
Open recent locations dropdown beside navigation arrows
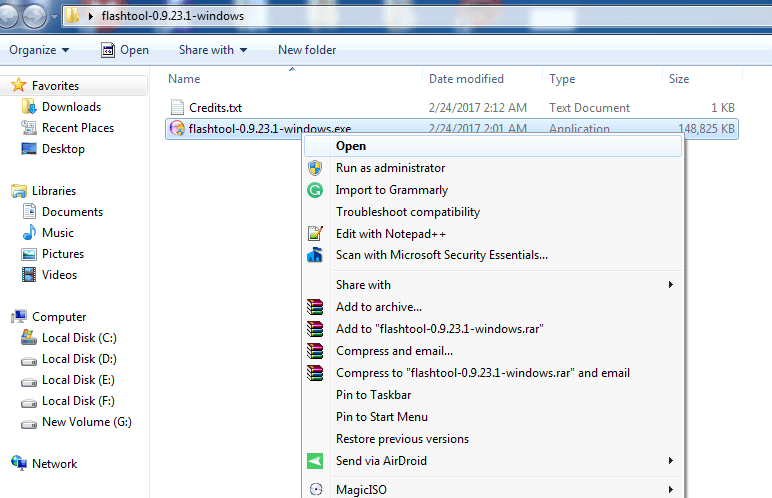[x=54, y=16]
